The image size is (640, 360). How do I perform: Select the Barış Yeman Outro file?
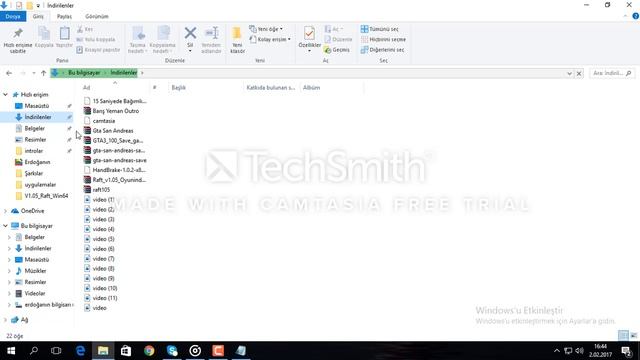tap(116, 111)
